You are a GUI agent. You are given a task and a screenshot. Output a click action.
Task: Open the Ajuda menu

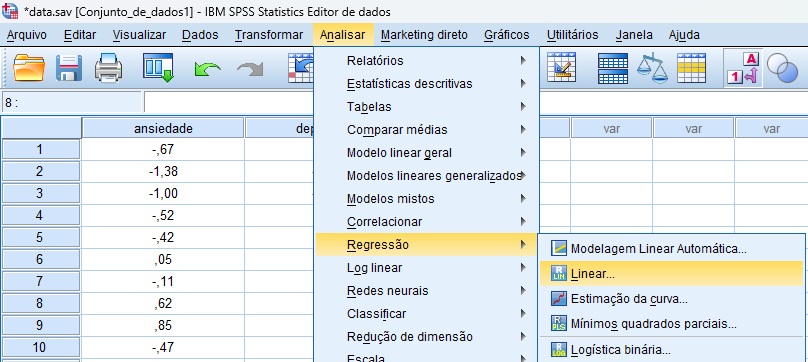pyautogui.click(x=684, y=35)
